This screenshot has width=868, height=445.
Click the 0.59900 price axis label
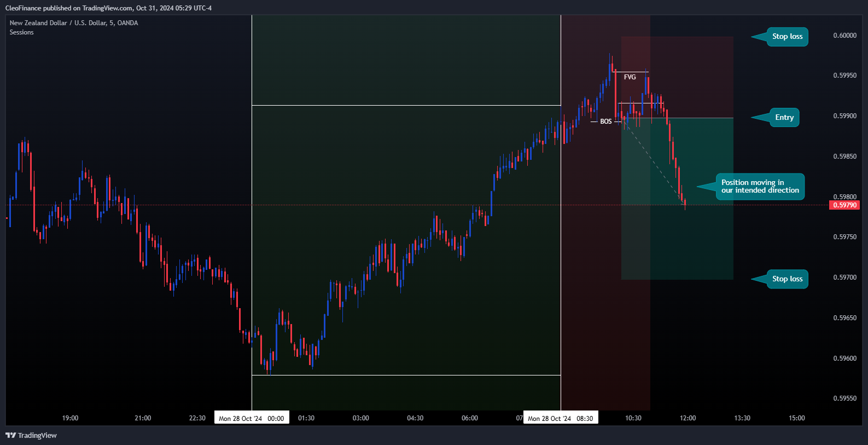point(844,116)
